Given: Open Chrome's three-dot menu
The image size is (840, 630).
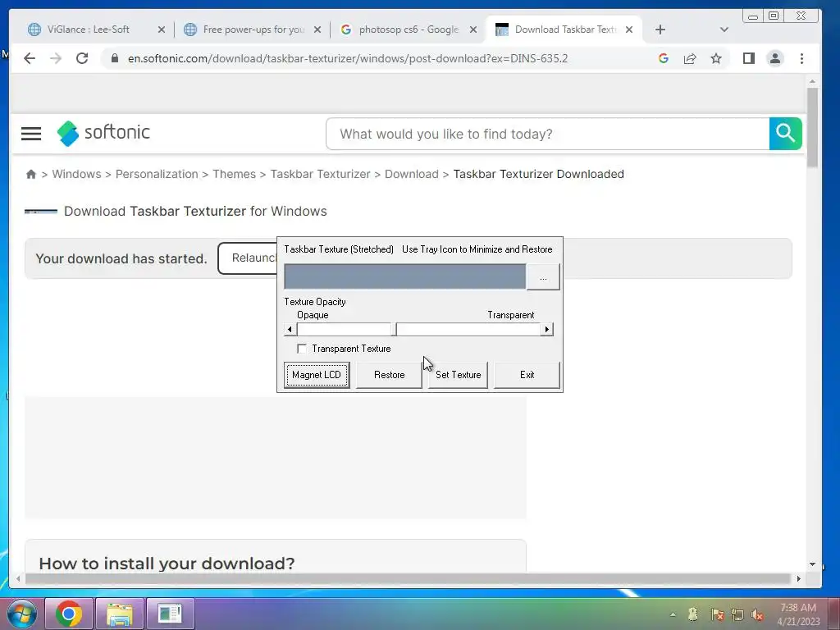Looking at the screenshot, I should pyautogui.click(x=801, y=58).
